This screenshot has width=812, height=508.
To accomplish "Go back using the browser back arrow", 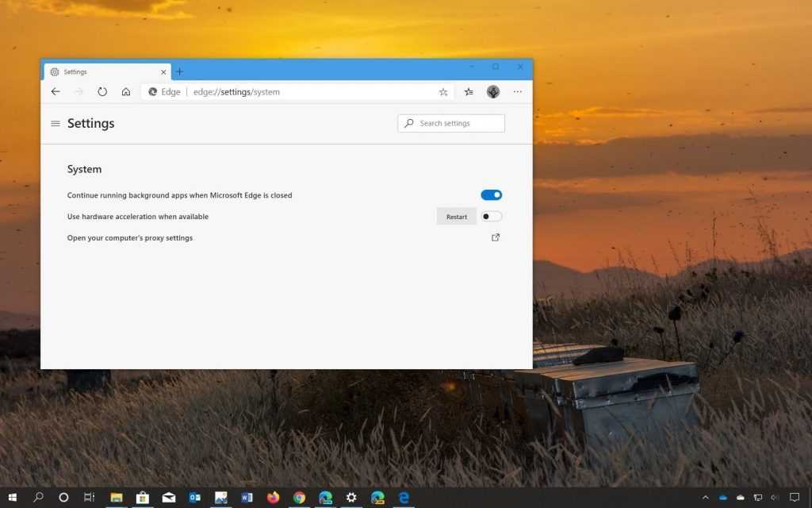I will click(x=56, y=92).
